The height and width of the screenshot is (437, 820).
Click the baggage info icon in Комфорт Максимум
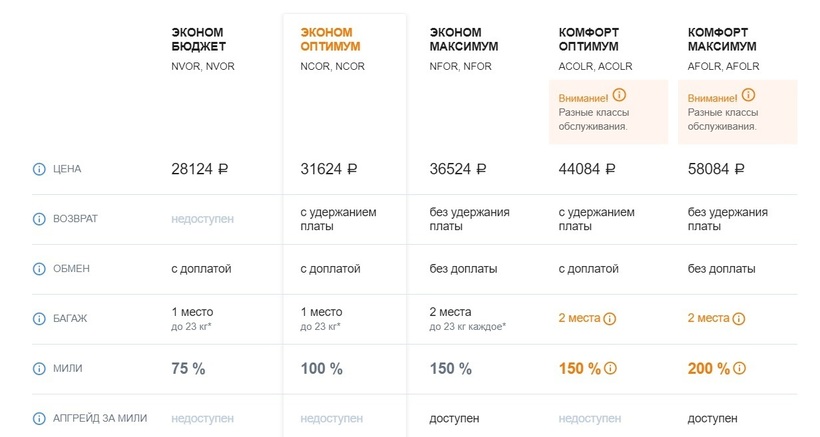click(739, 319)
